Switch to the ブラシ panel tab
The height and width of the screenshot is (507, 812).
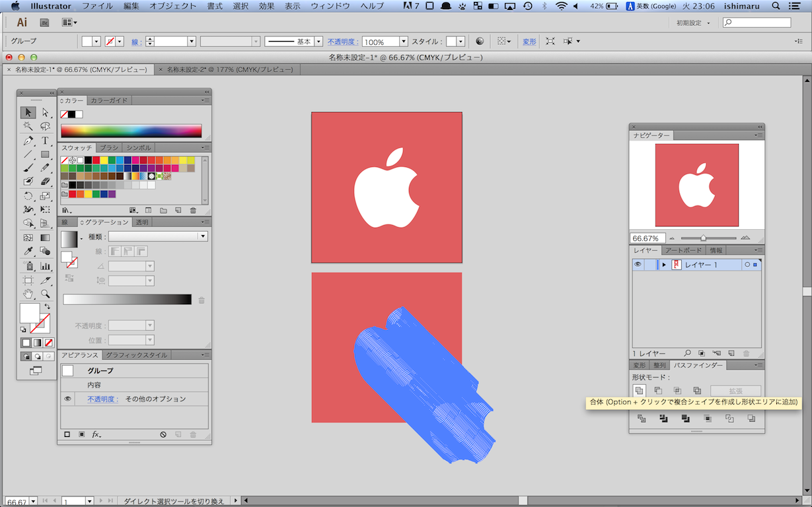[109, 147]
